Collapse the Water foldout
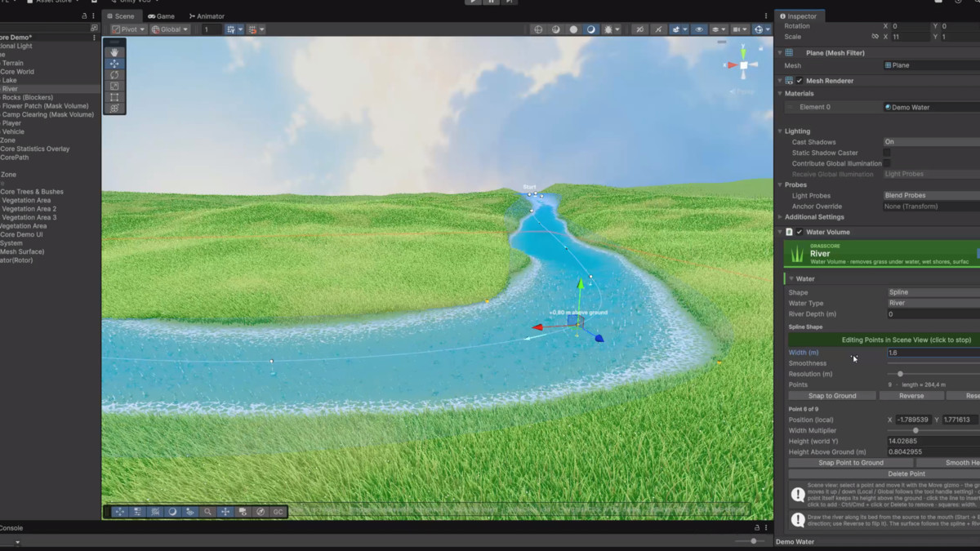The image size is (980, 551). (791, 279)
